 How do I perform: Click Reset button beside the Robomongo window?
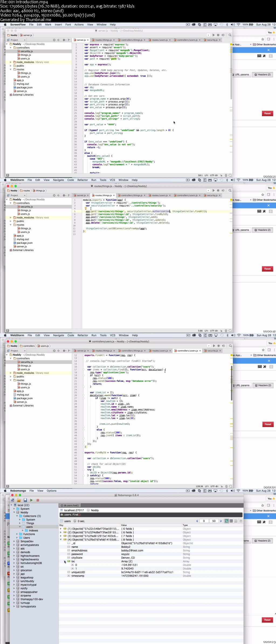coord(267,620)
